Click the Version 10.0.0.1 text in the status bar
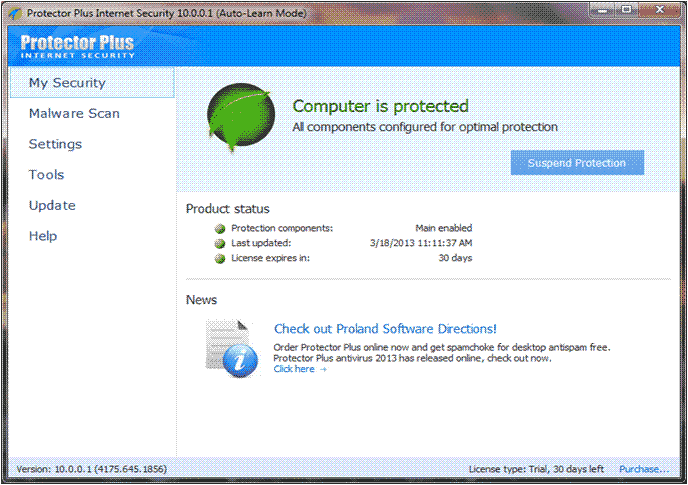This screenshot has width=688, height=485. click(x=92, y=469)
